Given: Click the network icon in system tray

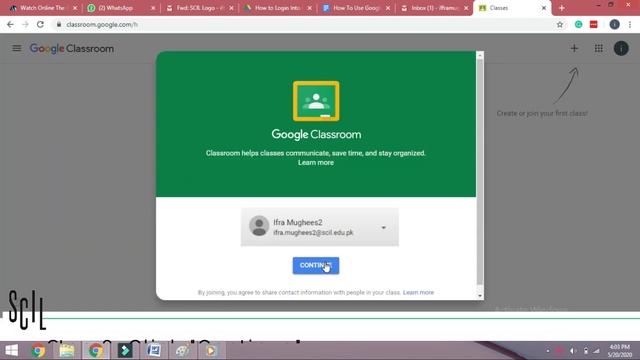Looking at the screenshot, I should [596, 351].
